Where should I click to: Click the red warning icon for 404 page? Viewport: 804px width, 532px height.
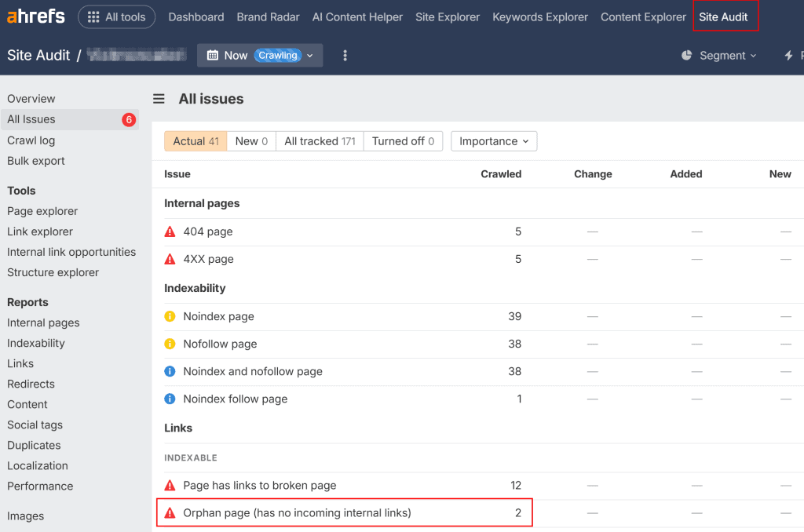click(x=170, y=231)
